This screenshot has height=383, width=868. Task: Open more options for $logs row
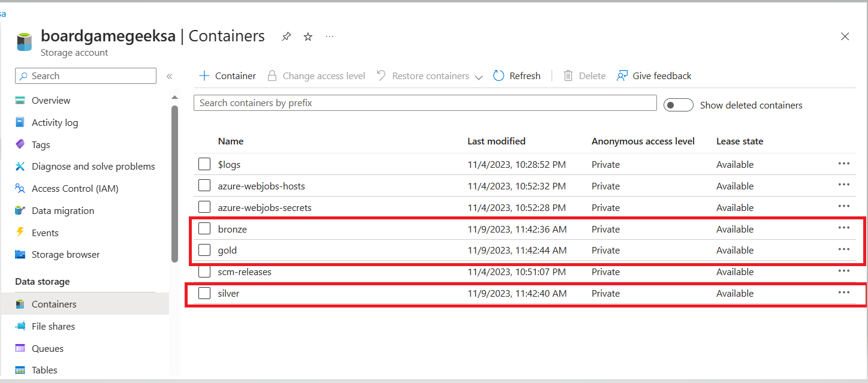pos(844,163)
